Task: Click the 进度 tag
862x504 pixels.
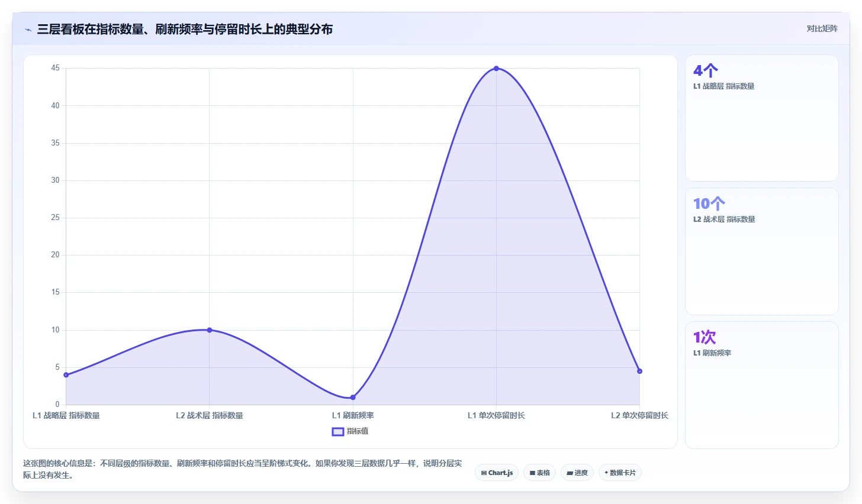Action: click(577, 473)
